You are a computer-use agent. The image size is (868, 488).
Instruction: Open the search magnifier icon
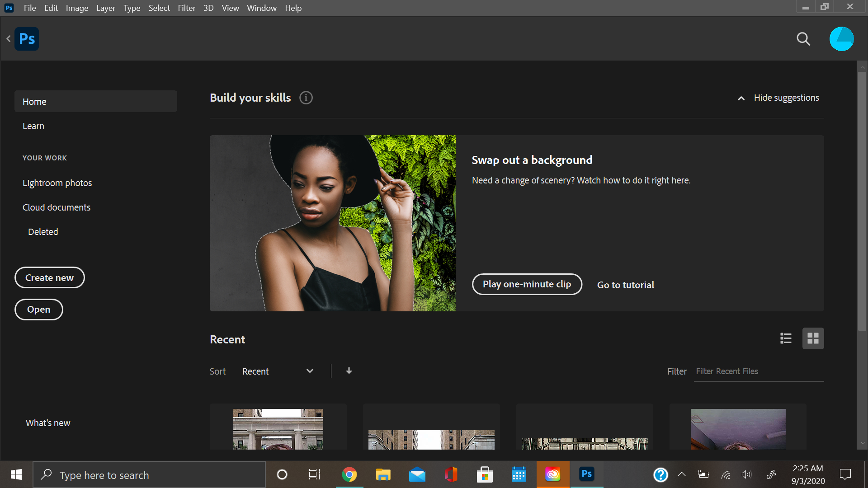803,39
